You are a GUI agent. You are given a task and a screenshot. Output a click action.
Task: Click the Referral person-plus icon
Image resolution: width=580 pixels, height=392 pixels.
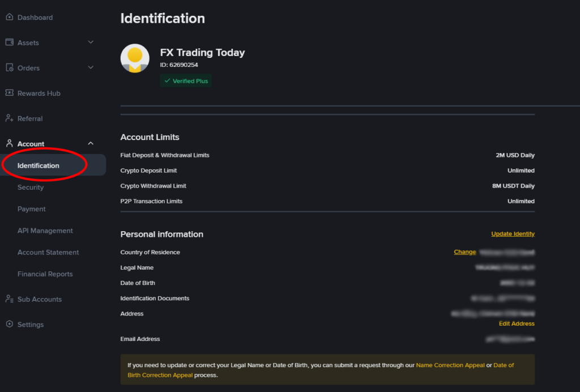click(9, 118)
